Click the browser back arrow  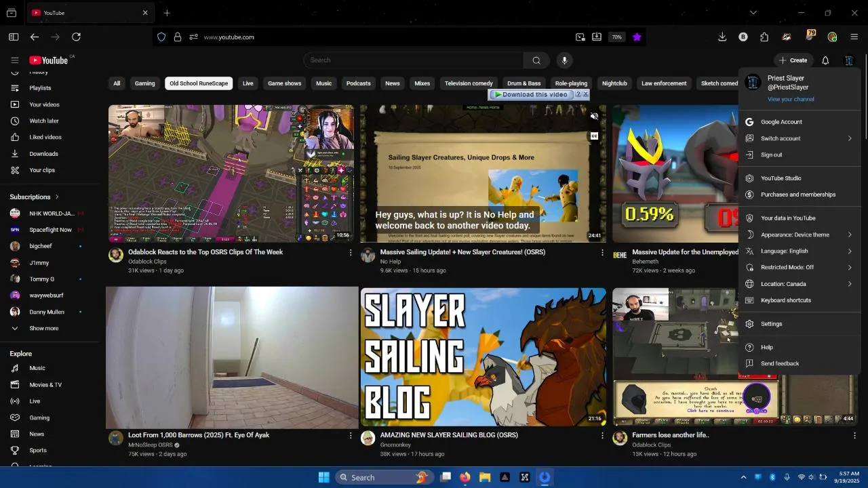pyautogui.click(x=35, y=37)
